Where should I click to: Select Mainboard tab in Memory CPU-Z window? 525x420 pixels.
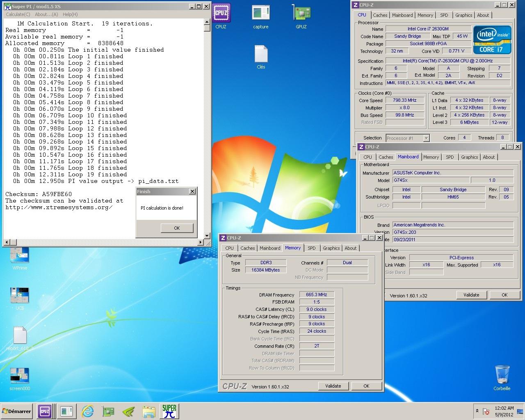270,248
